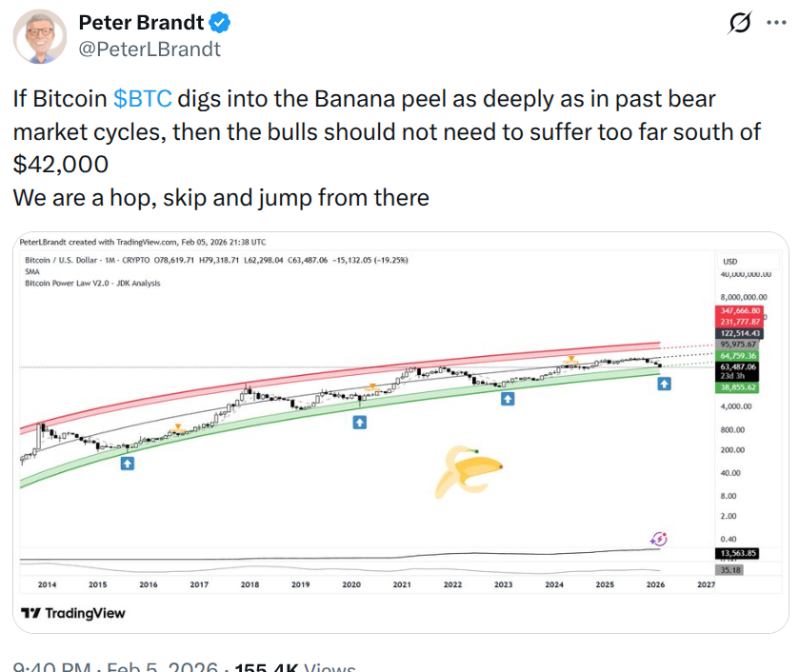This screenshot has height=672, width=799.
Task: Click the Peter Brandt display name
Action: pyautogui.click(x=139, y=22)
